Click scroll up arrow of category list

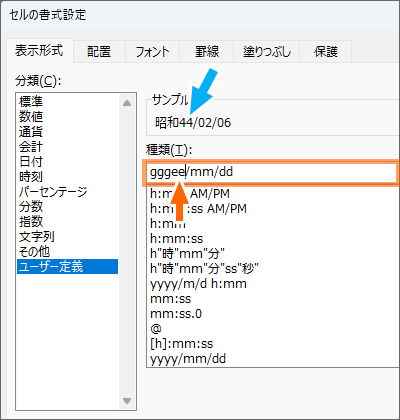[127, 103]
